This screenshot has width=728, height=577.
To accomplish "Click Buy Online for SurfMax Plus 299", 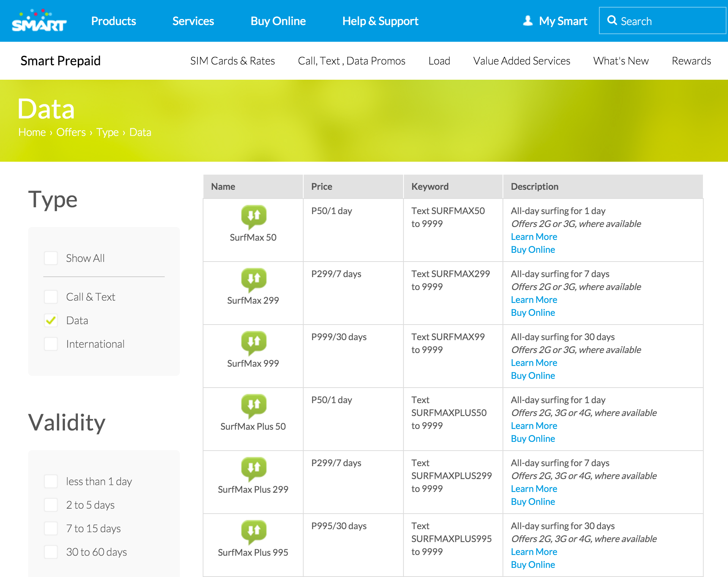I will click(x=533, y=501).
